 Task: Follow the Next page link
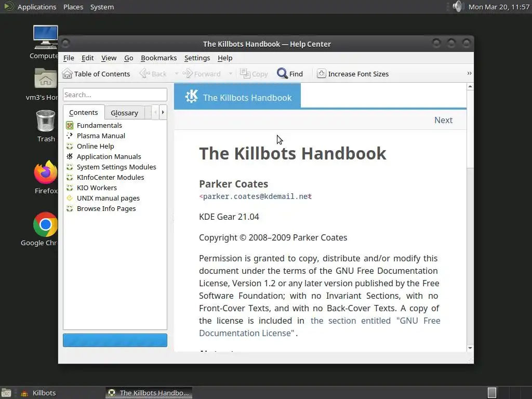(444, 120)
